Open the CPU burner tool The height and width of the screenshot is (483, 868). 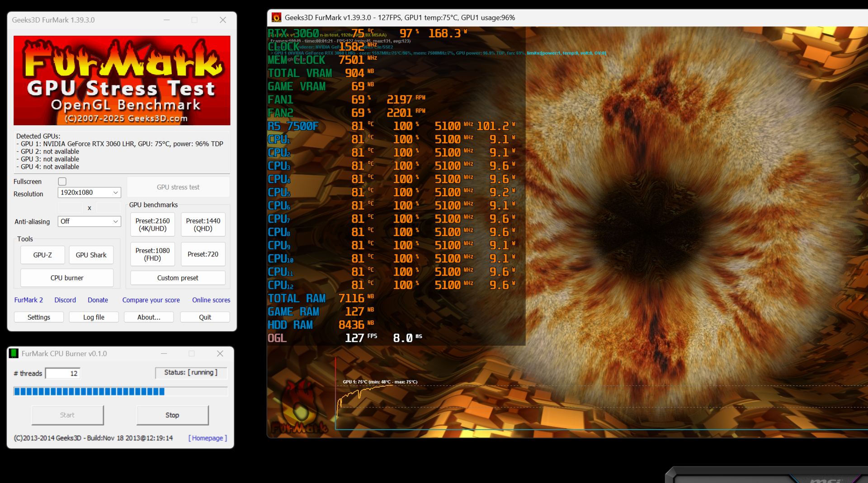coord(66,277)
